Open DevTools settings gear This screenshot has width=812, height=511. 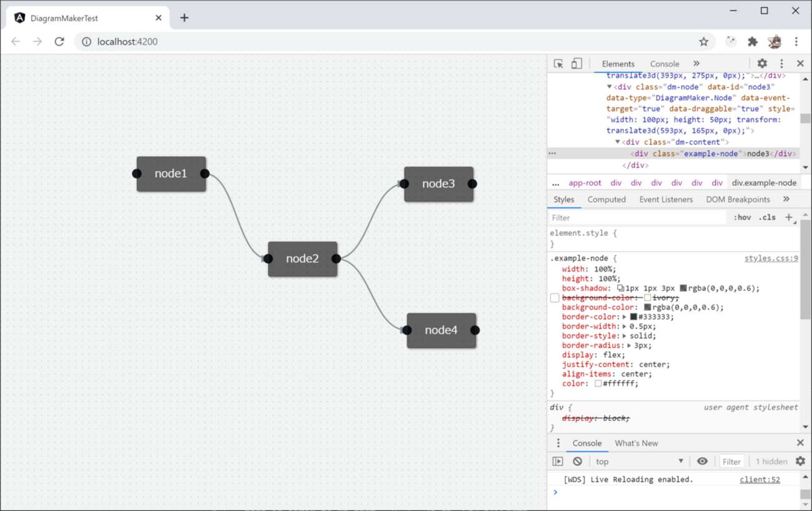click(x=762, y=64)
